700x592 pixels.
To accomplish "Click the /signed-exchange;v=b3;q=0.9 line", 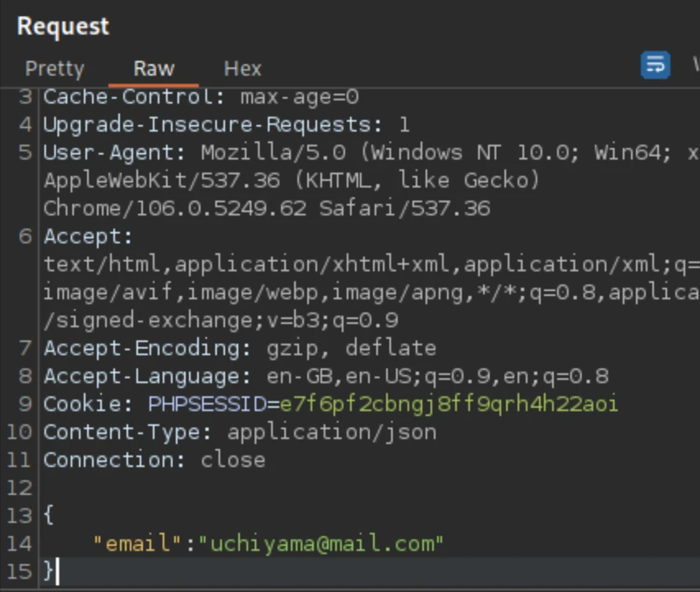I will point(220,321).
